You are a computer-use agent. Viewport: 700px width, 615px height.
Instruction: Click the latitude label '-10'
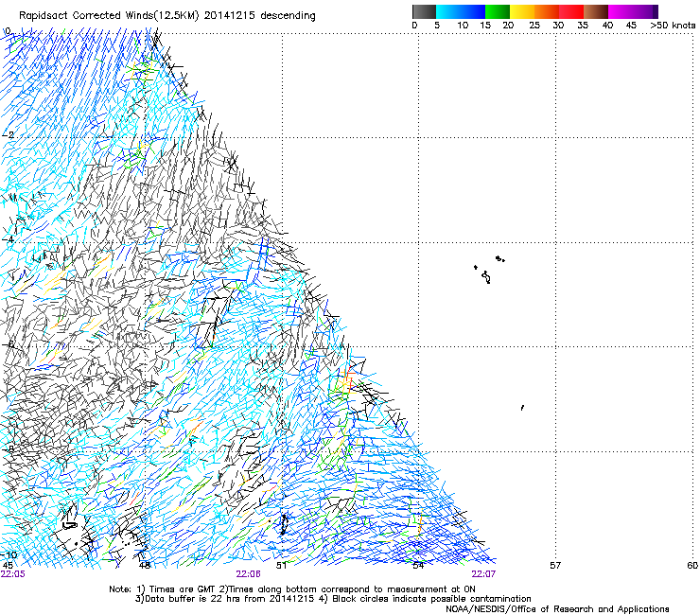tap(9, 554)
